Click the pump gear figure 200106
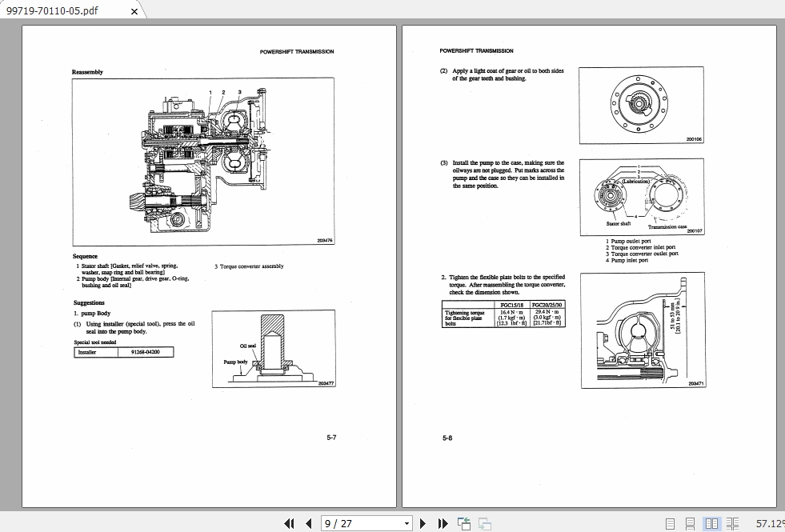The height and width of the screenshot is (532, 785). (641, 105)
